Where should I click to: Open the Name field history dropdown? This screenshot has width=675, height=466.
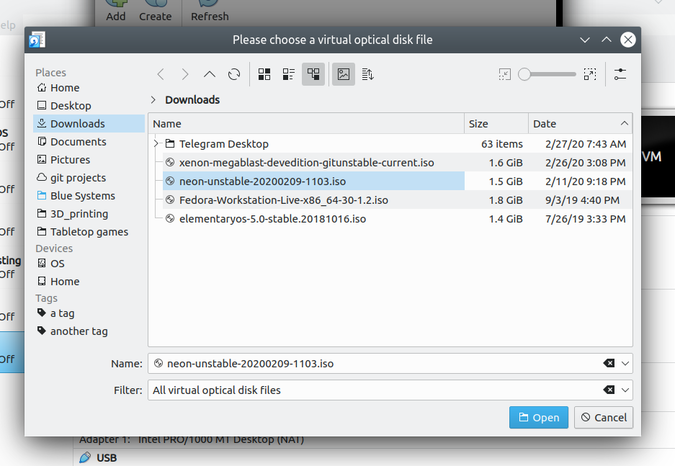(x=626, y=363)
